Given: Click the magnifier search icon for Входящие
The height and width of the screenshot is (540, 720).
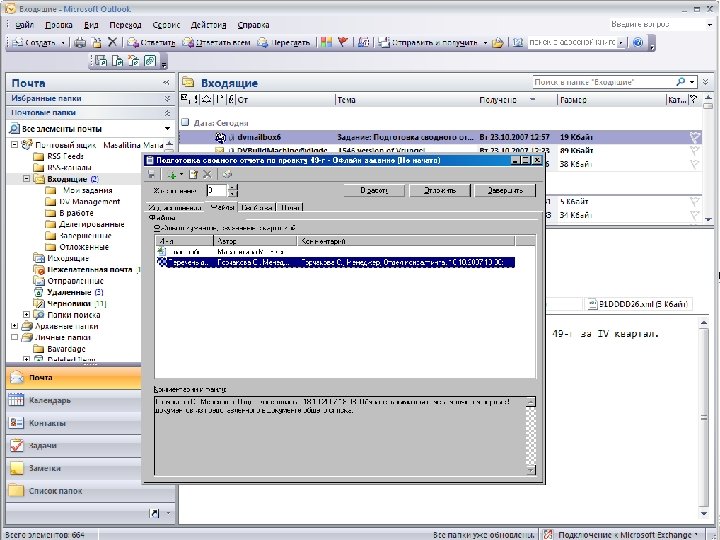Looking at the screenshot, I should 681,82.
